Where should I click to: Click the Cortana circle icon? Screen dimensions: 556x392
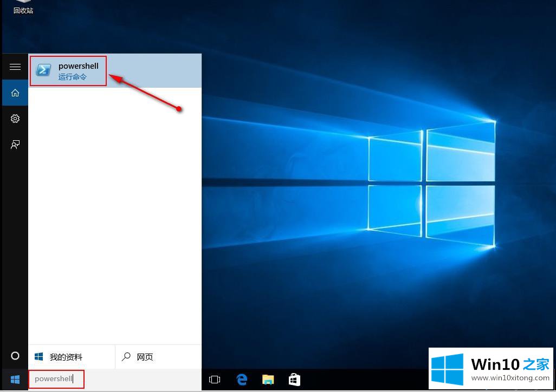pos(15,356)
